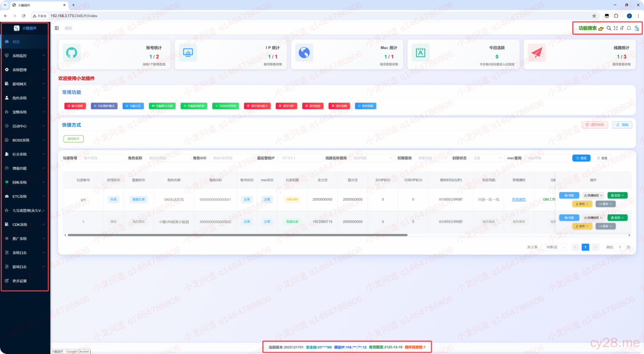
Task: Click the blue 搜索 search button
Action: tap(581, 158)
